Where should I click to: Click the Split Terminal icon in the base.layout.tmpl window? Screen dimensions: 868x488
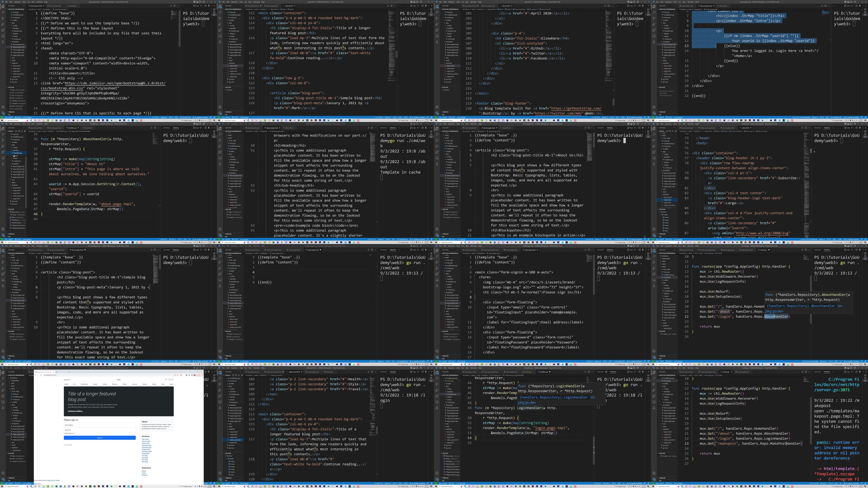[x=206, y=6]
